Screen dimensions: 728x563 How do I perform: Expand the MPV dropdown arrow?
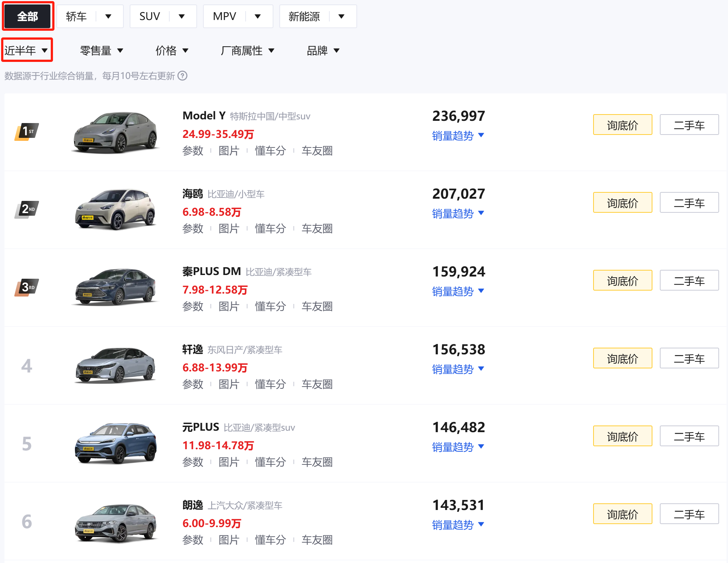258,16
